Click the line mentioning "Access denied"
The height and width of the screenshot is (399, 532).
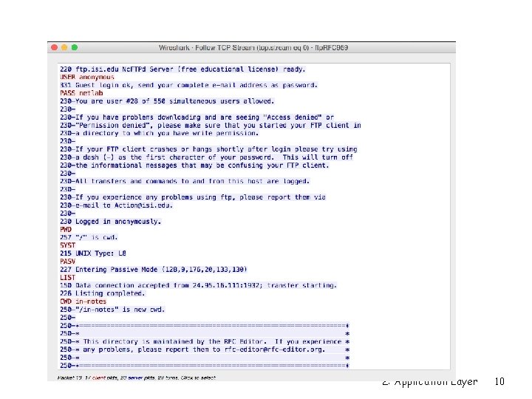point(197,117)
